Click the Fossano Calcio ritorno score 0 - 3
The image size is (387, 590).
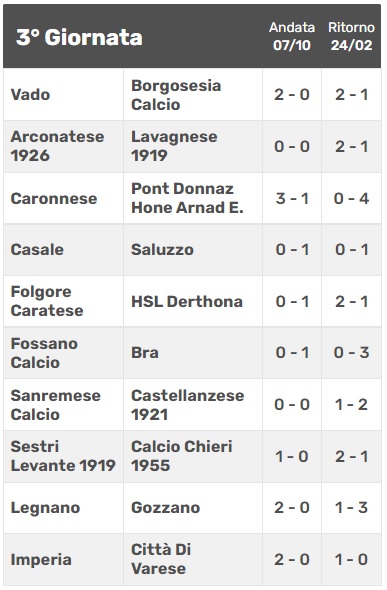click(x=351, y=353)
